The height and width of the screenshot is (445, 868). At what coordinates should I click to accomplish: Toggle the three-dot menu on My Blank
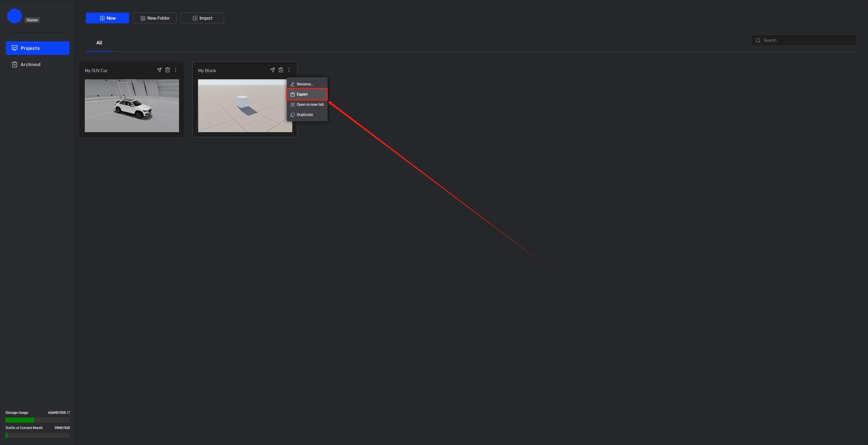289,70
